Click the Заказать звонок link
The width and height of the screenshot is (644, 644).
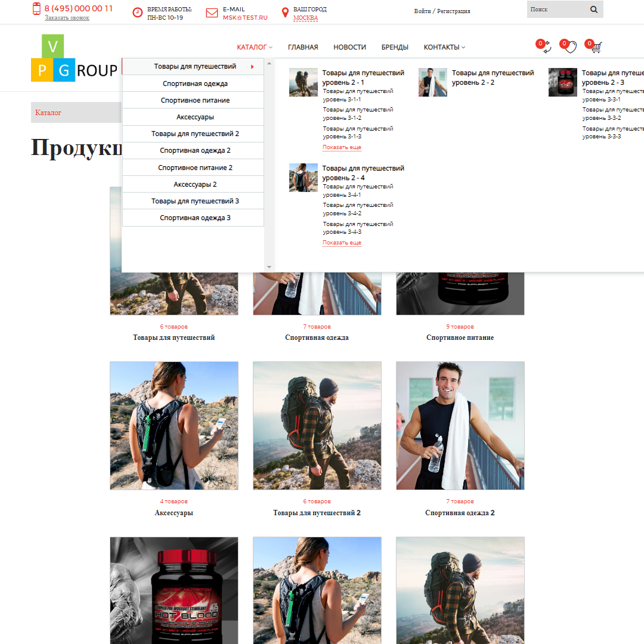(x=66, y=18)
